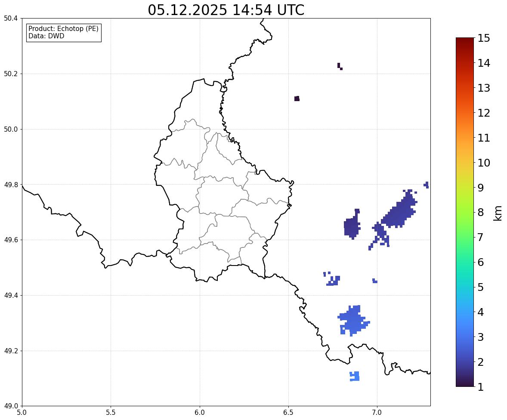The height and width of the screenshot is (420, 507).
Task: Click the y-axis tick label "49.2"
Action: (11, 351)
